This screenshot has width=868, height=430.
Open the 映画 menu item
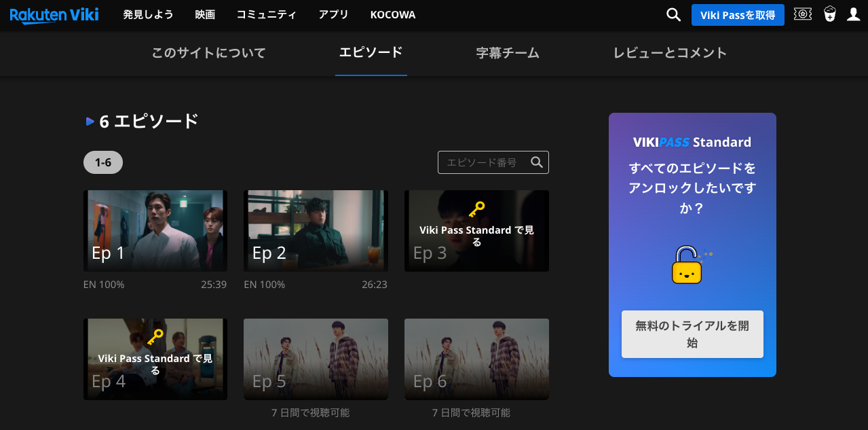pyautogui.click(x=205, y=14)
